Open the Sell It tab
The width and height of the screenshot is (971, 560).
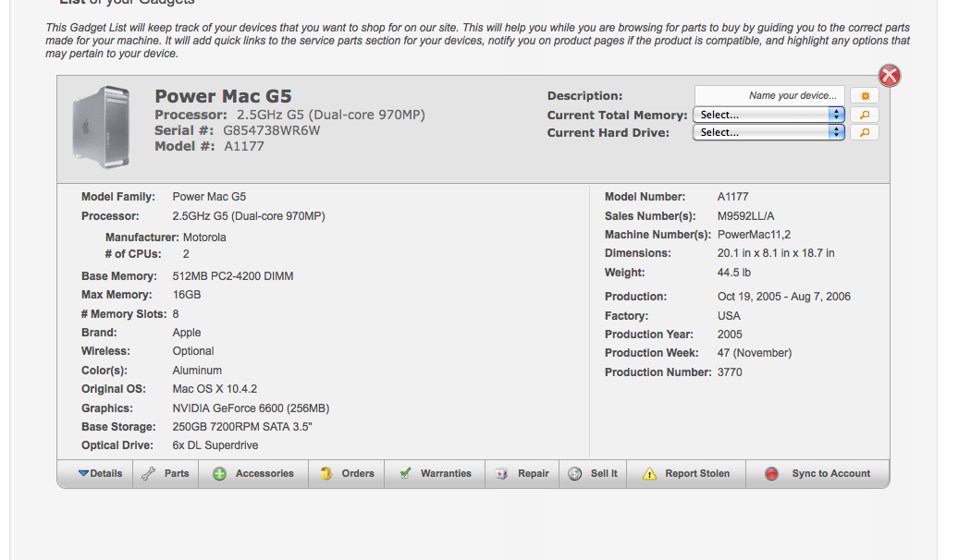(x=593, y=473)
